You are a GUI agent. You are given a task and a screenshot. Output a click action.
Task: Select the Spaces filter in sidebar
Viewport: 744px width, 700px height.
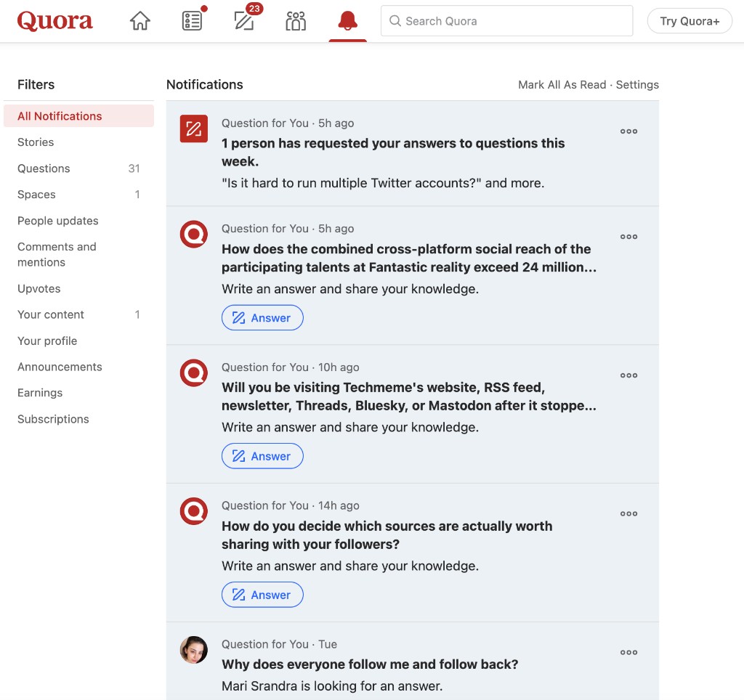[78, 195]
